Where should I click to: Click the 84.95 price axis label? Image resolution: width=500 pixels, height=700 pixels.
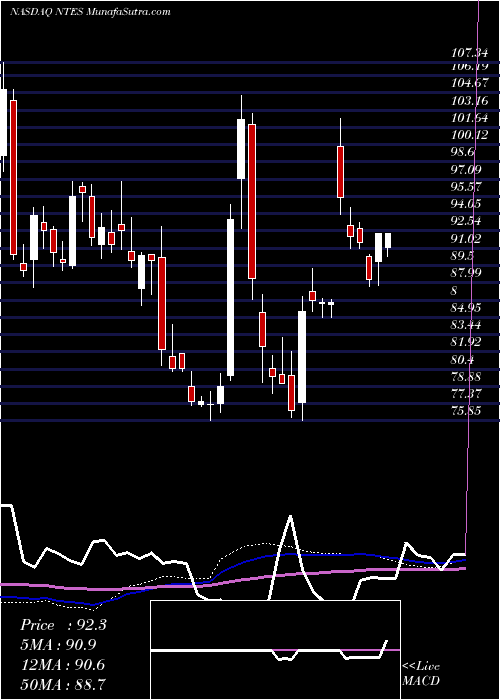pos(466,308)
